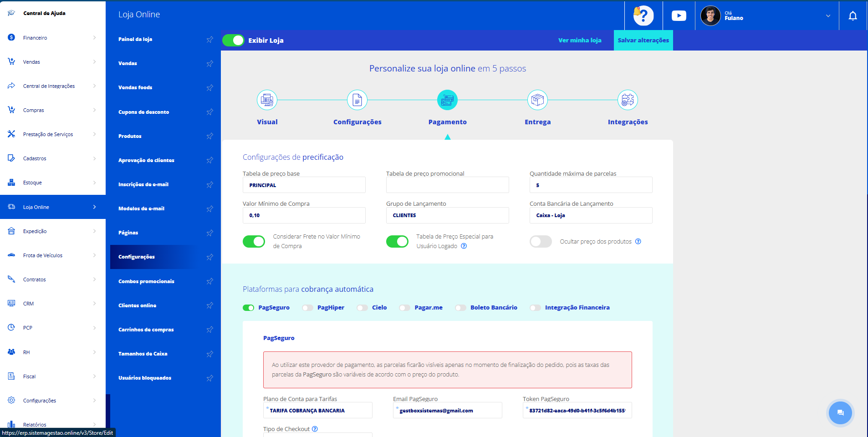Click the Visual step icon
This screenshot has width=868, height=437.
pyautogui.click(x=267, y=100)
